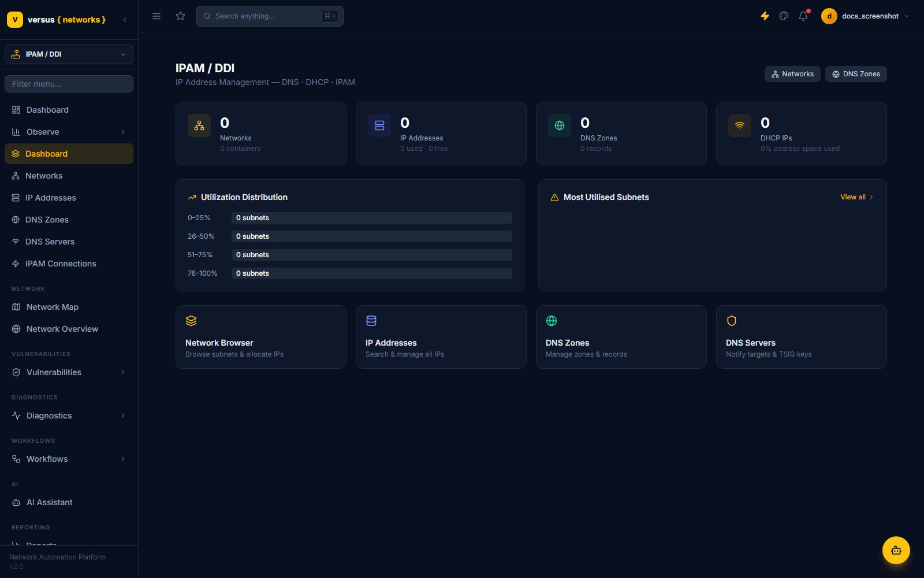Screen dimensions: 924x578
Task: Expand the Observe menu section
Action: [69, 132]
